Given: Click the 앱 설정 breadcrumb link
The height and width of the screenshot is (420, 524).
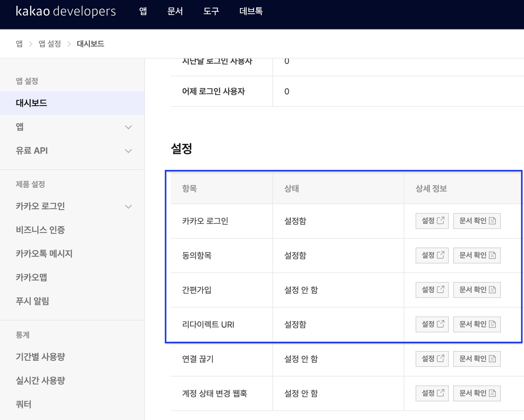Looking at the screenshot, I should (x=50, y=44).
